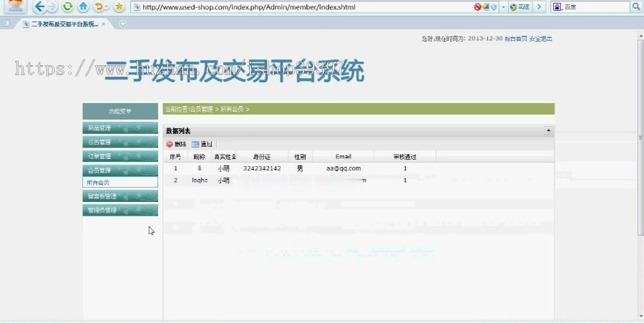The image size is (644, 323).
Task: Select 所有会员 submenu item
Action: coord(120,183)
